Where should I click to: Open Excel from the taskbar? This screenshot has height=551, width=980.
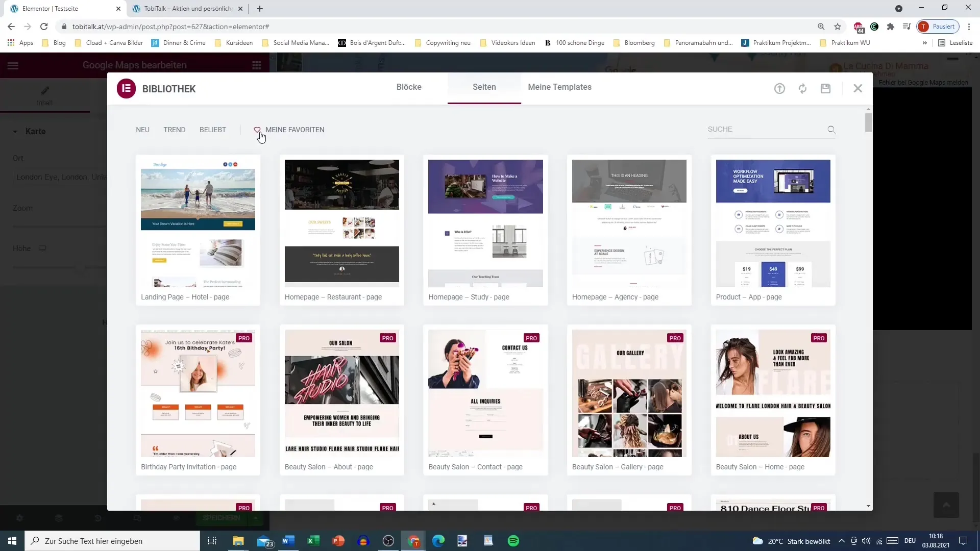click(x=313, y=541)
